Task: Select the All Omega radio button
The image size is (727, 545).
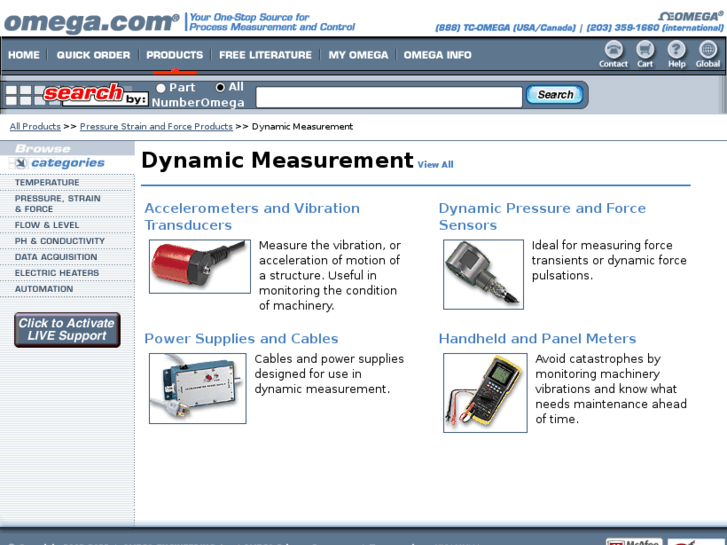Action: pos(220,87)
